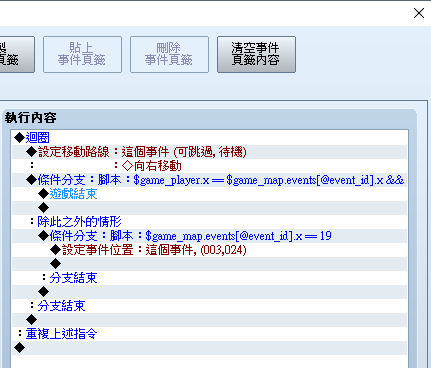Click the 執行內容 panel heading

[30, 118]
